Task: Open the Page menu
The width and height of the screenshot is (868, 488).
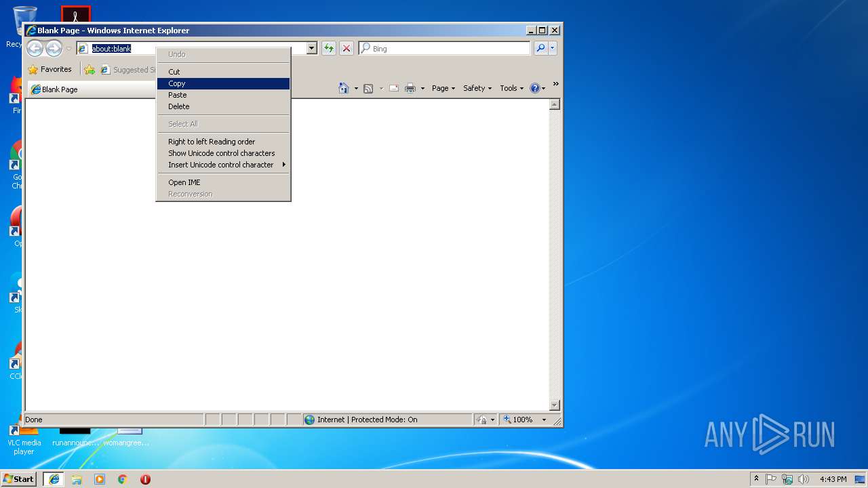Action: (x=443, y=88)
